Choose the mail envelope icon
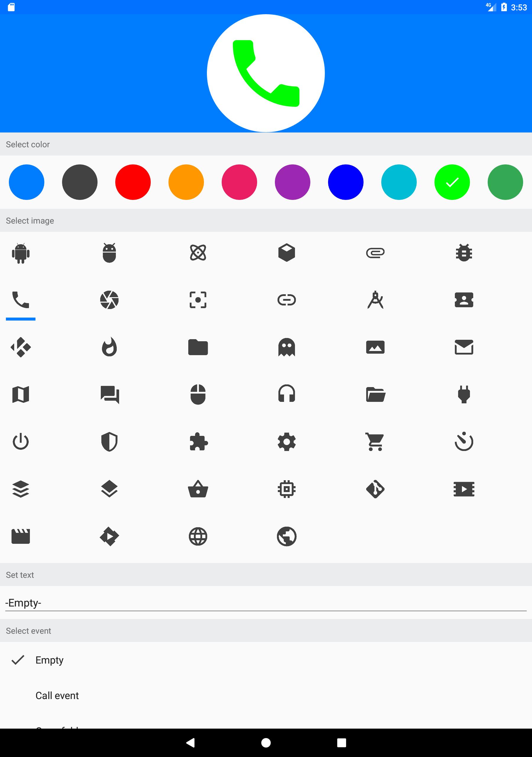This screenshot has height=757, width=532. [464, 347]
